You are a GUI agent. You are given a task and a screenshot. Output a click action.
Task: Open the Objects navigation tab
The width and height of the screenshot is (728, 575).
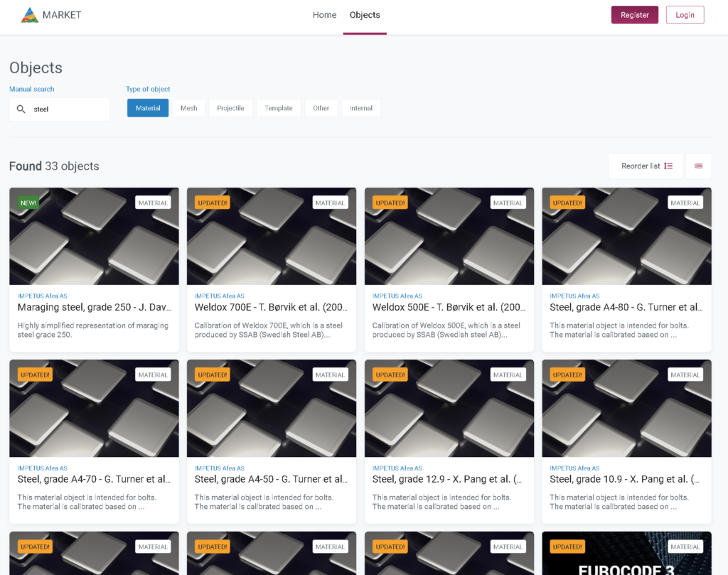(x=365, y=15)
